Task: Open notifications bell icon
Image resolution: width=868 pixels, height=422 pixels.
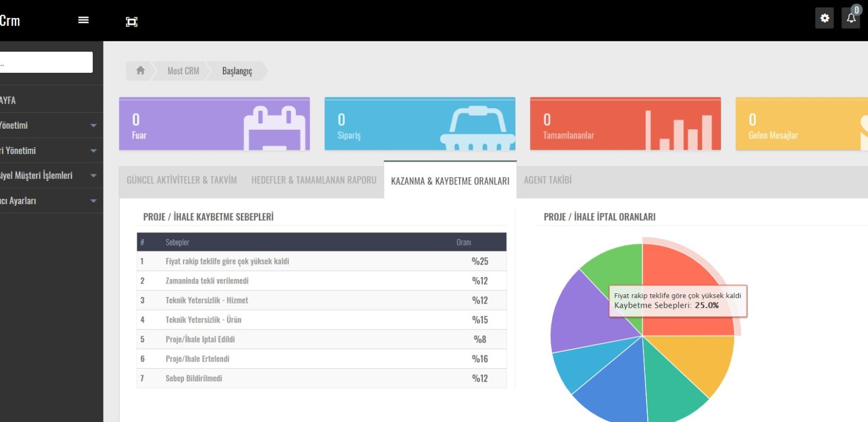Action: (x=851, y=18)
